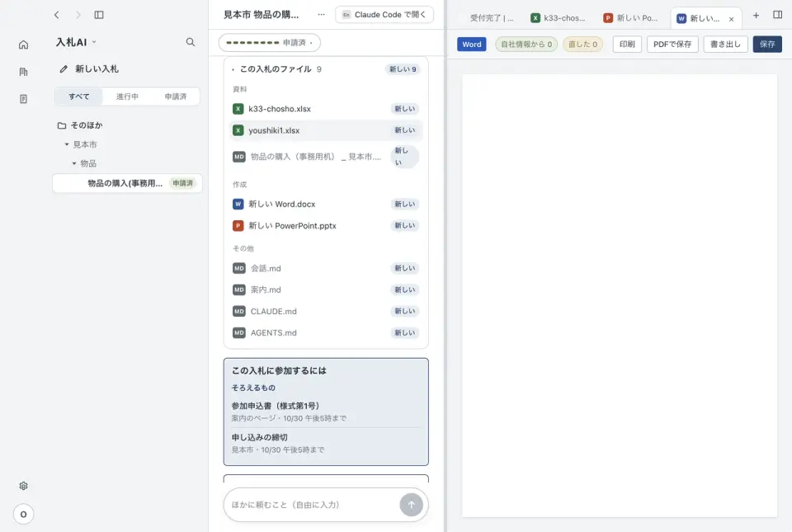Go back with the left arrow icon
The width and height of the screenshot is (792, 532).
click(x=57, y=15)
